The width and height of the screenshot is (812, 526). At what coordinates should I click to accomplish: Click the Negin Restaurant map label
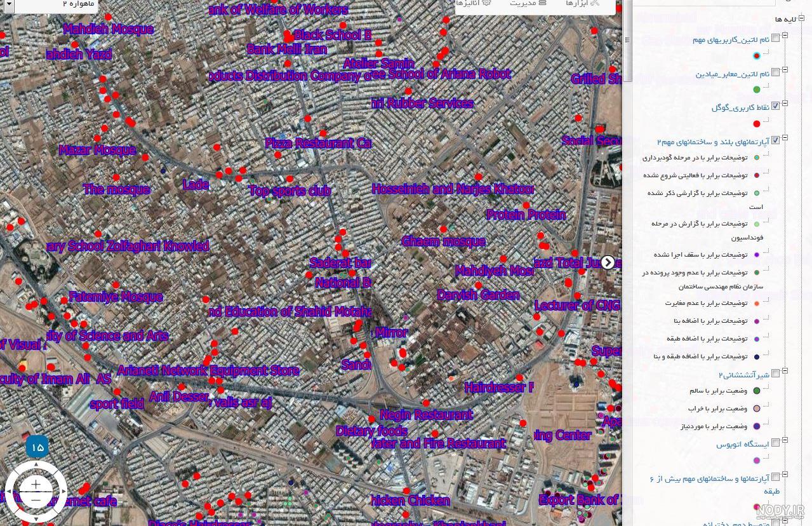click(x=427, y=414)
